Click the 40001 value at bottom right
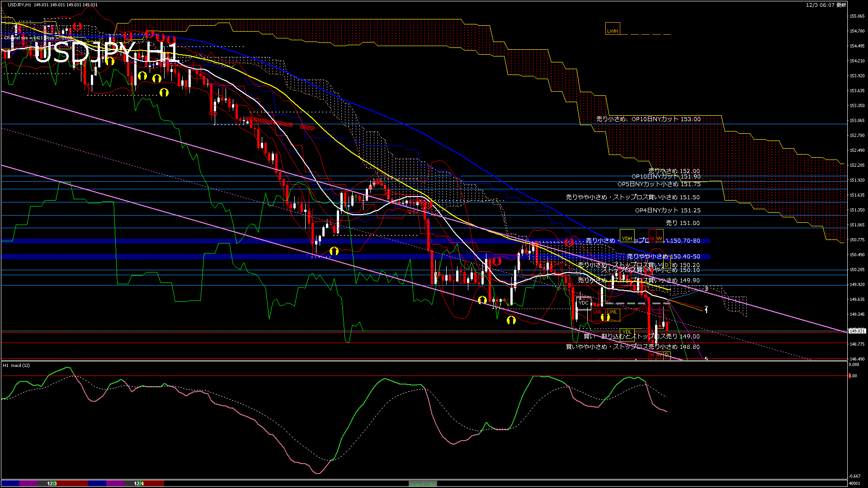 [854, 483]
